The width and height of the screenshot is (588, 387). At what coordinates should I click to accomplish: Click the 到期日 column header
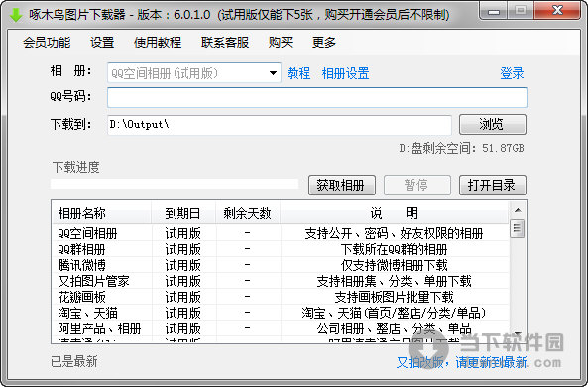pos(183,213)
